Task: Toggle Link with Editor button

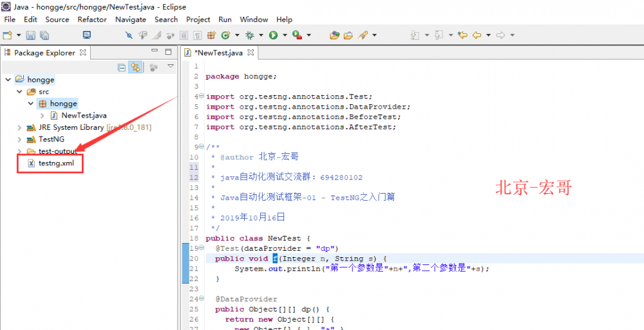Action: pos(135,67)
